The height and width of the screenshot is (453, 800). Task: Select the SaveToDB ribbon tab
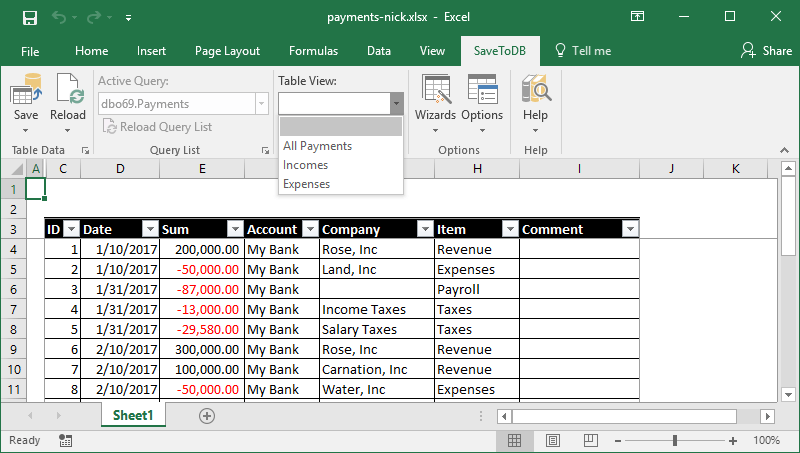pyautogui.click(x=499, y=51)
